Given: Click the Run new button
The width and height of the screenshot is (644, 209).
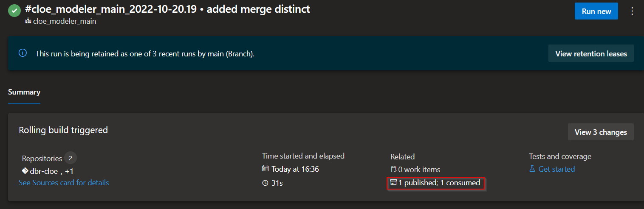Looking at the screenshot, I should (596, 11).
